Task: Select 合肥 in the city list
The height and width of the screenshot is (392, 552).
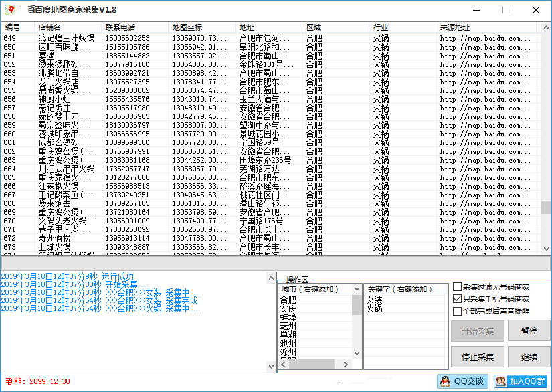Action: tap(288, 300)
